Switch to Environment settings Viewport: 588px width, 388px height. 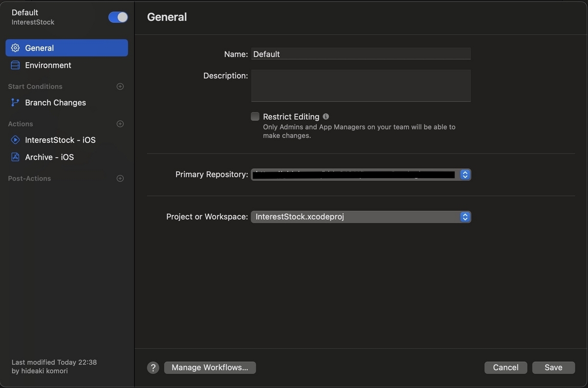[67, 65]
